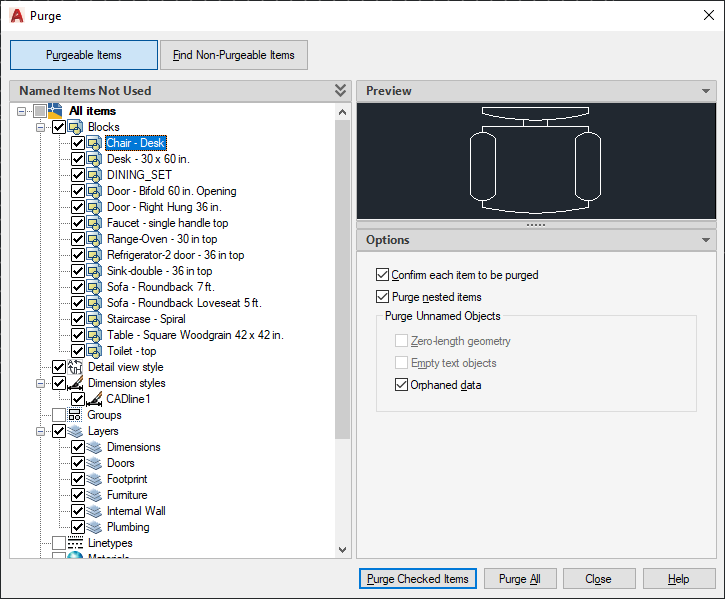Image resolution: width=725 pixels, height=599 pixels.
Task: Click the Detail view style icon
Action: click(x=75, y=367)
